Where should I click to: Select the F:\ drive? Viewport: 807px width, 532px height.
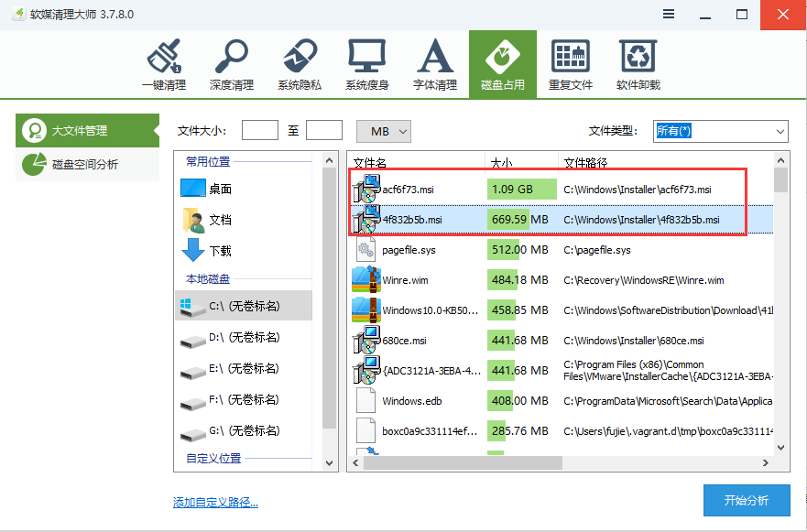[244, 400]
